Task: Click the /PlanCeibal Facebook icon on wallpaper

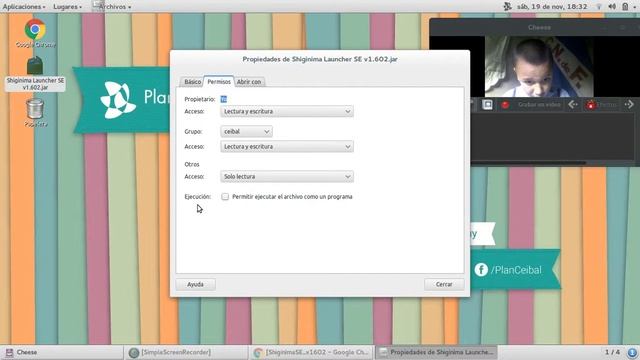Action: coord(481,269)
